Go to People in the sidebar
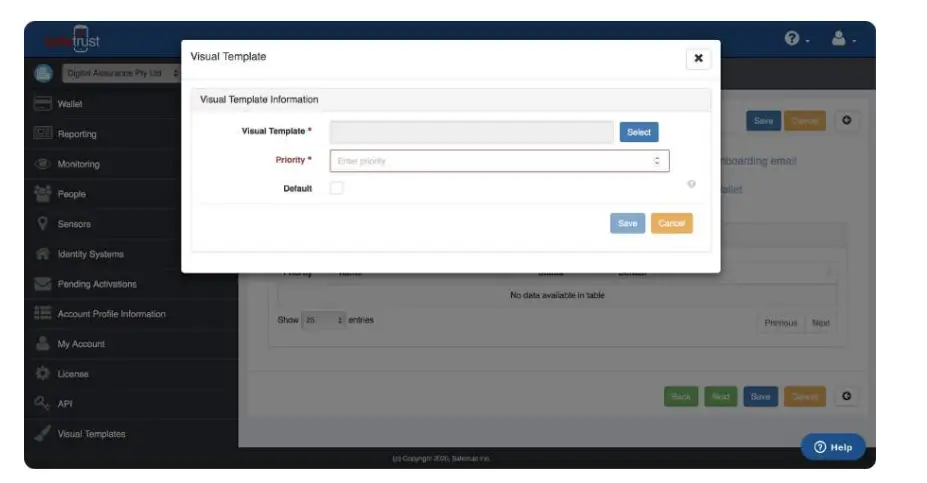The height and width of the screenshot is (483, 927). coord(72,194)
